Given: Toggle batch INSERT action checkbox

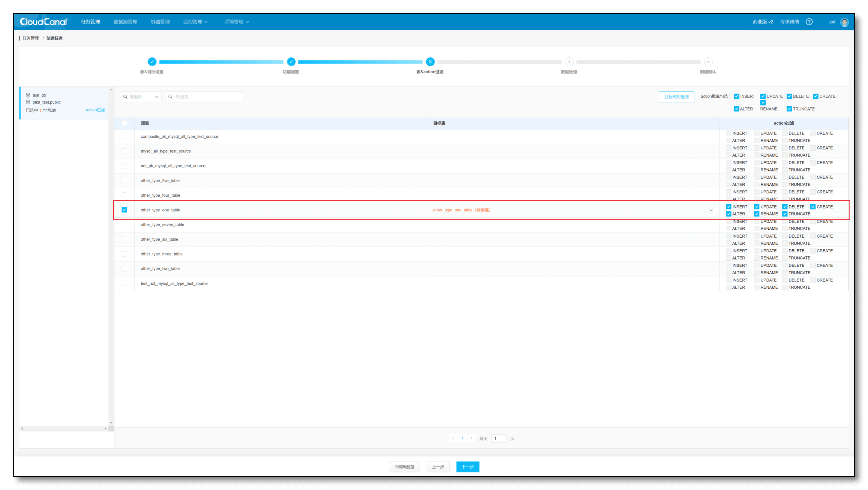Looking at the screenshot, I should [737, 96].
